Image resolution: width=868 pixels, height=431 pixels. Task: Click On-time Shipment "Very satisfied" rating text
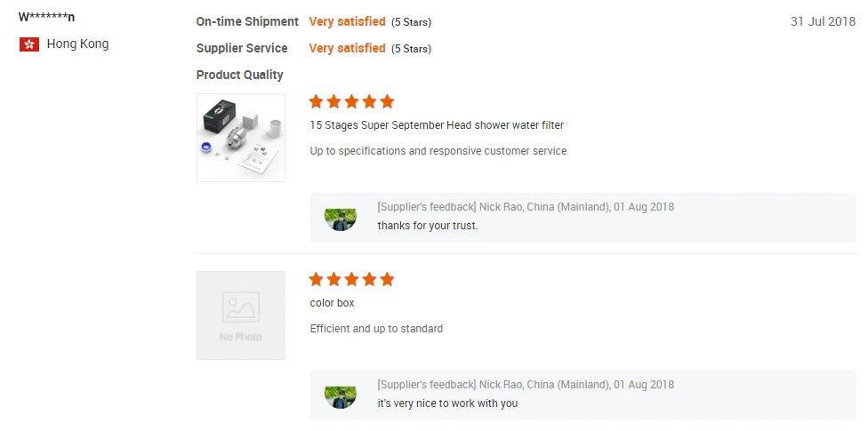click(347, 21)
